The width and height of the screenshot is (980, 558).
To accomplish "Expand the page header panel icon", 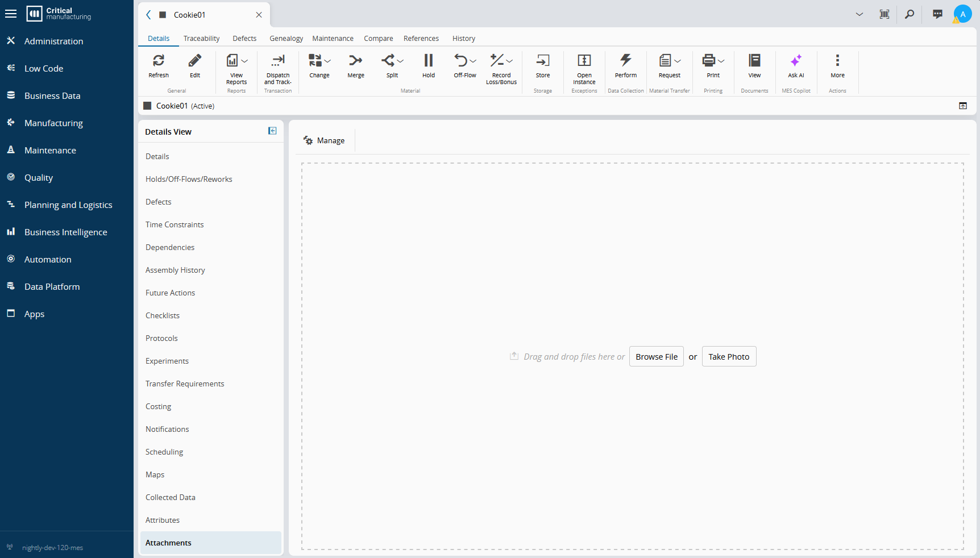I will click(x=963, y=106).
